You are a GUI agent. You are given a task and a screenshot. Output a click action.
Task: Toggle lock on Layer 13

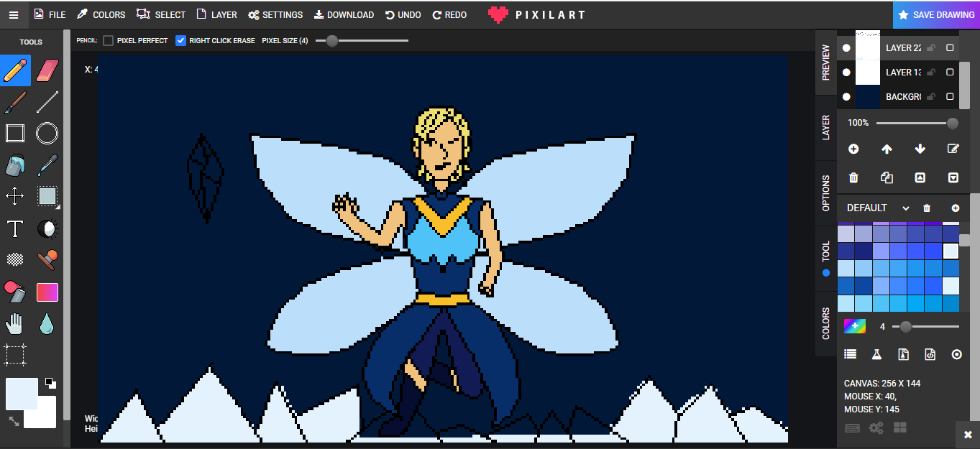click(x=931, y=73)
